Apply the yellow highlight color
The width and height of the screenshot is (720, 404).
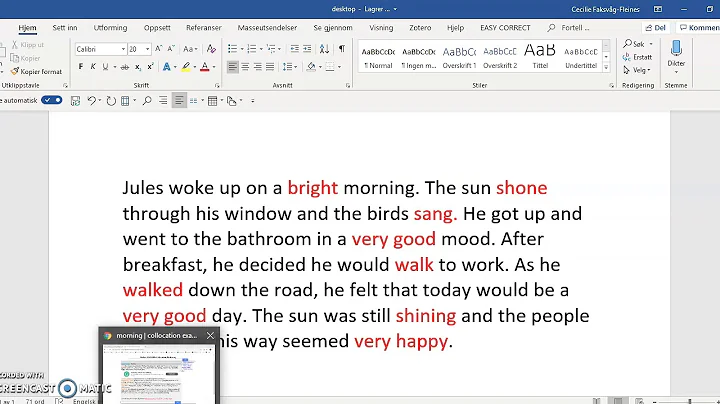click(x=186, y=67)
